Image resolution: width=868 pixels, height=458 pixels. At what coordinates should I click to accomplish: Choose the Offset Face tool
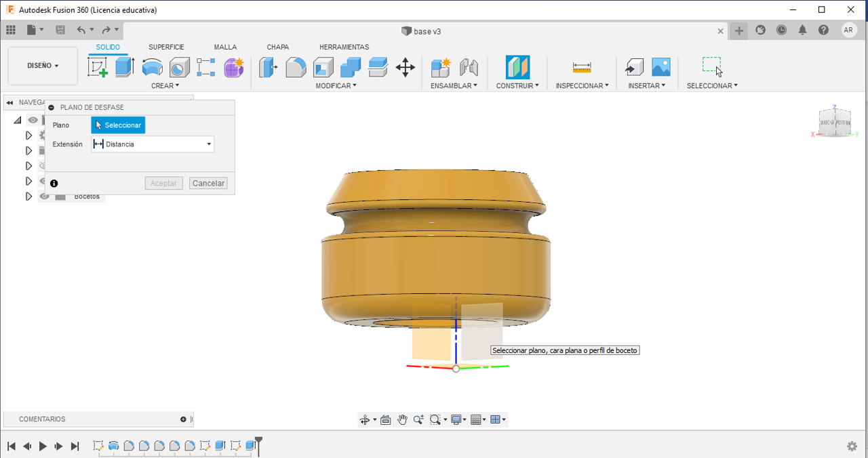378,67
